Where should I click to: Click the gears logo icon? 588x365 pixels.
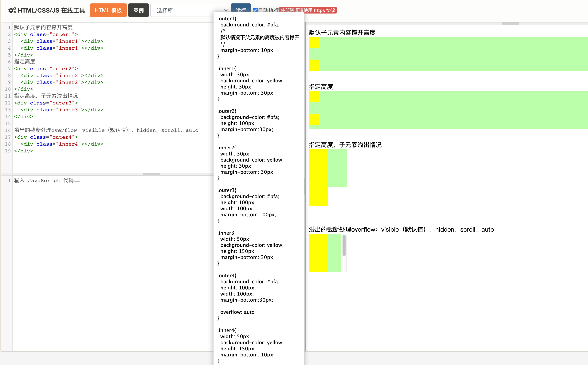point(12,10)
